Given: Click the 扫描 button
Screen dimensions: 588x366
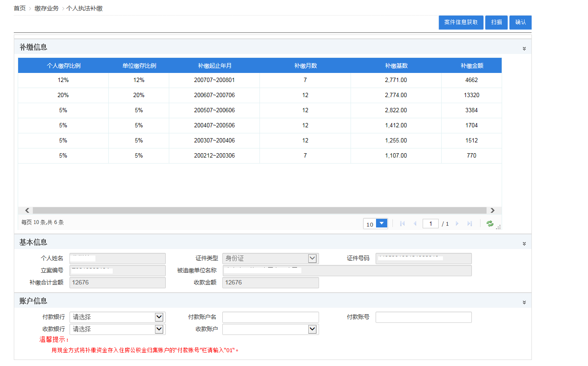Looking at the screenshot, I should click(x=496, y=22).
